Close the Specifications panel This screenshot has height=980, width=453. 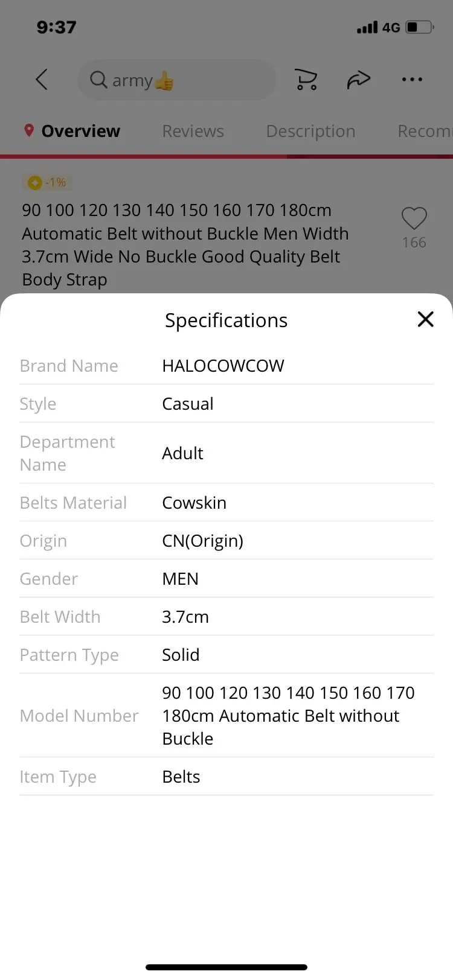tap(425, 319)
